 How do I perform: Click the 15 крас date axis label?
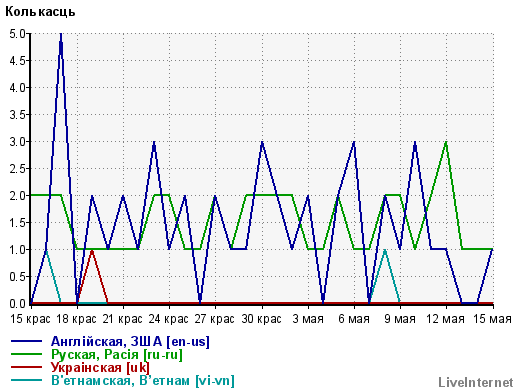click(30, 319)
